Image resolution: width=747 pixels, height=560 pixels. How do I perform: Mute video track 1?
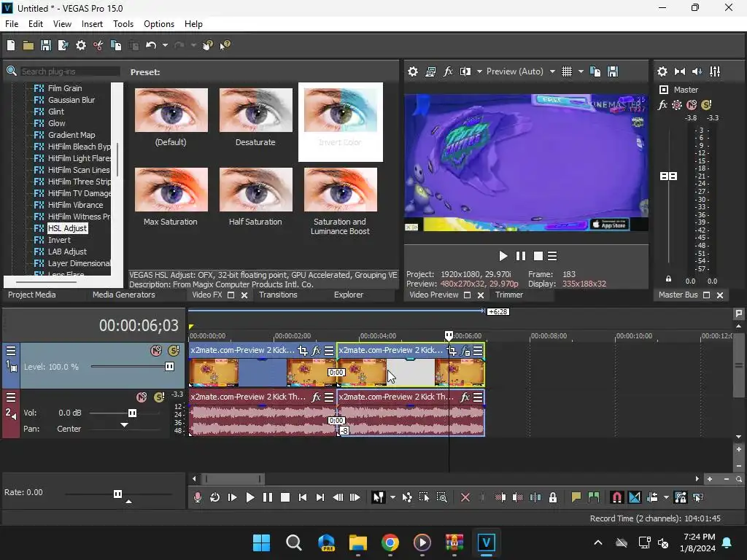pos(156,351)
